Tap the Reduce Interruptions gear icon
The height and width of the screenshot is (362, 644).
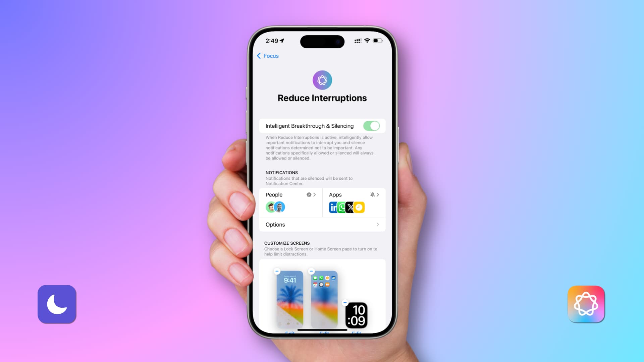tap(322, 80)
